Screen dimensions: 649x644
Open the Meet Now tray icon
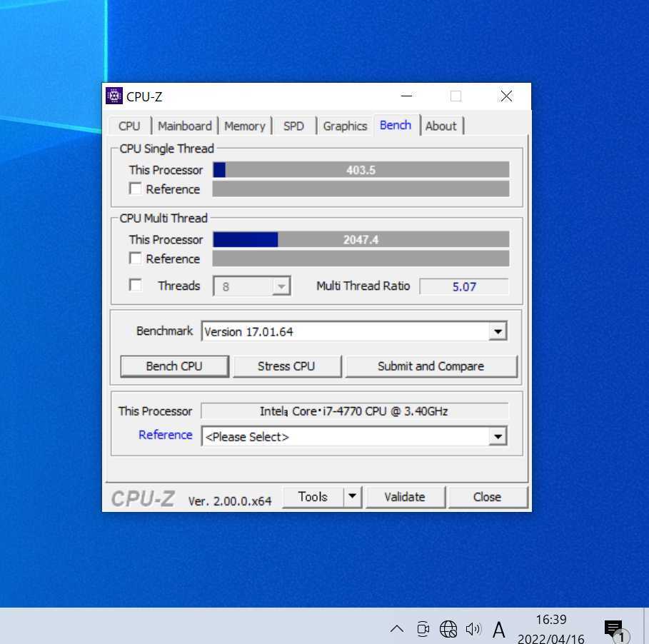click(x=423, y=629)
